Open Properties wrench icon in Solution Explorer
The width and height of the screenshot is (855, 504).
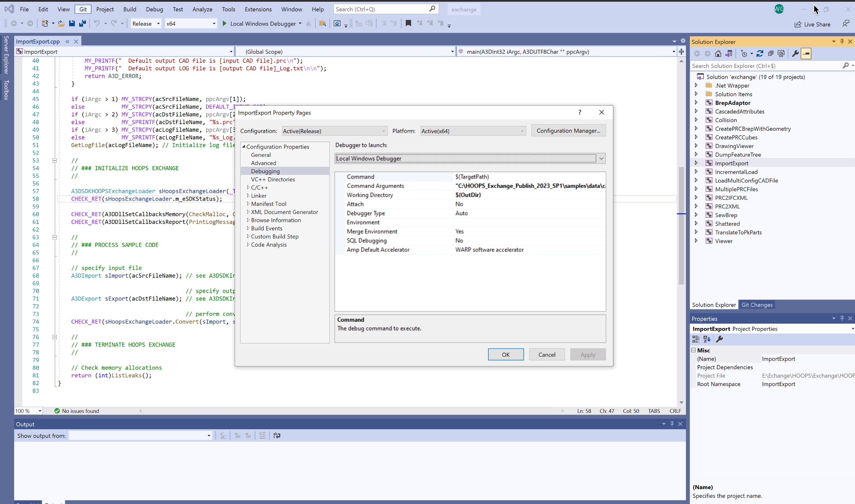tap(795, 54)
